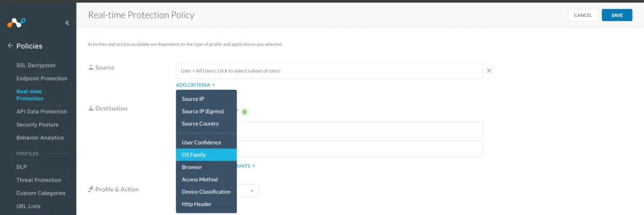Image resolution: width=644 pixels, height=215 pixels.
Task: Open SSL Decryption in the sidebar
Action: (x=36, y=66)
